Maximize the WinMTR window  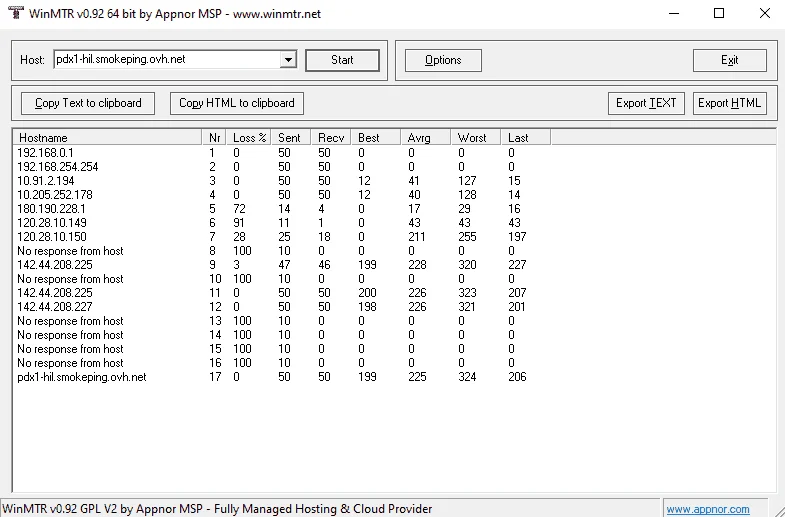[719, 14]
